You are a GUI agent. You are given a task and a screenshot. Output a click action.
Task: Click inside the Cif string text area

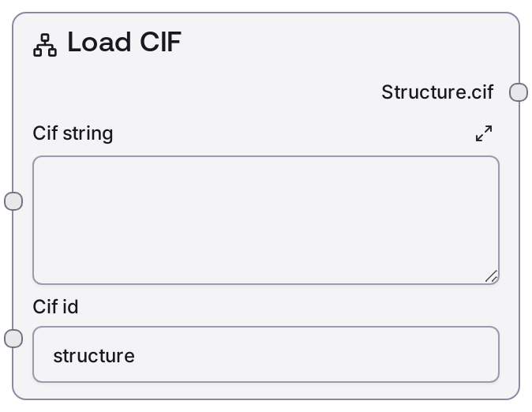tap(265, 219)
